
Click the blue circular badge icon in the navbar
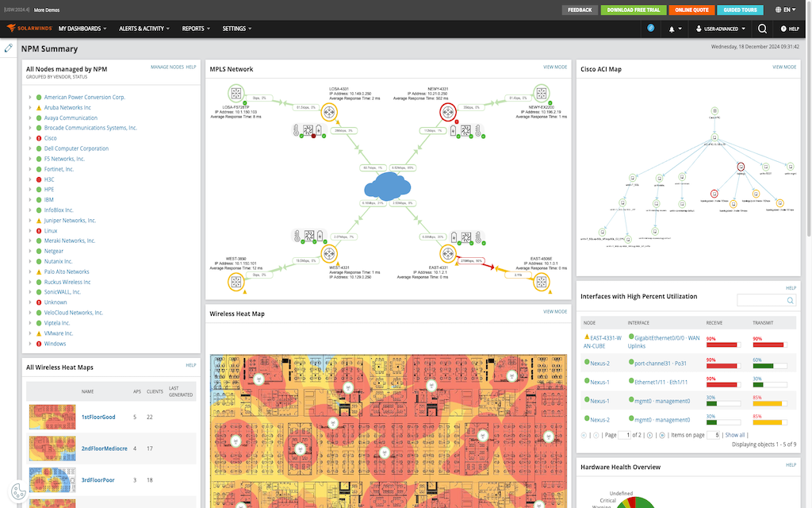(651, 29)
